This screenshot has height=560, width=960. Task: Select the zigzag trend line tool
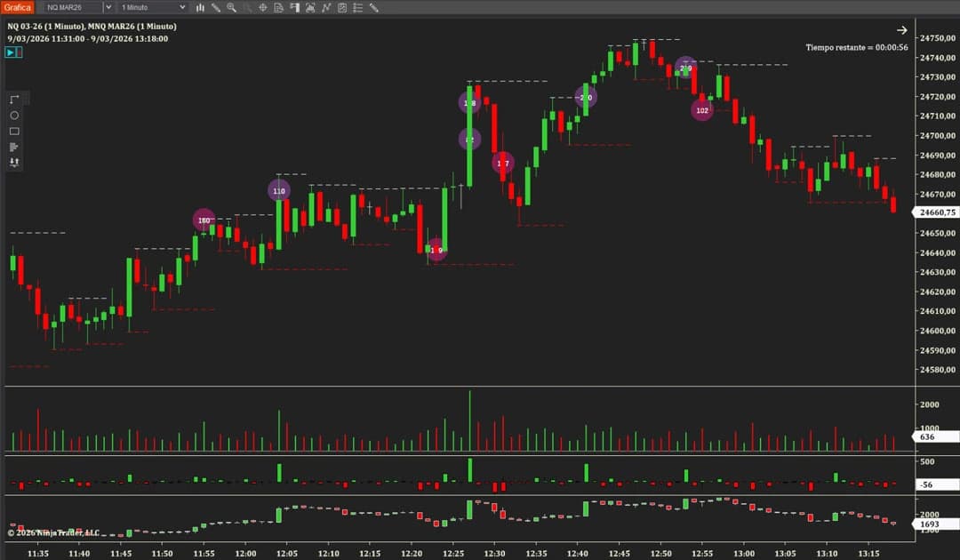325,8
